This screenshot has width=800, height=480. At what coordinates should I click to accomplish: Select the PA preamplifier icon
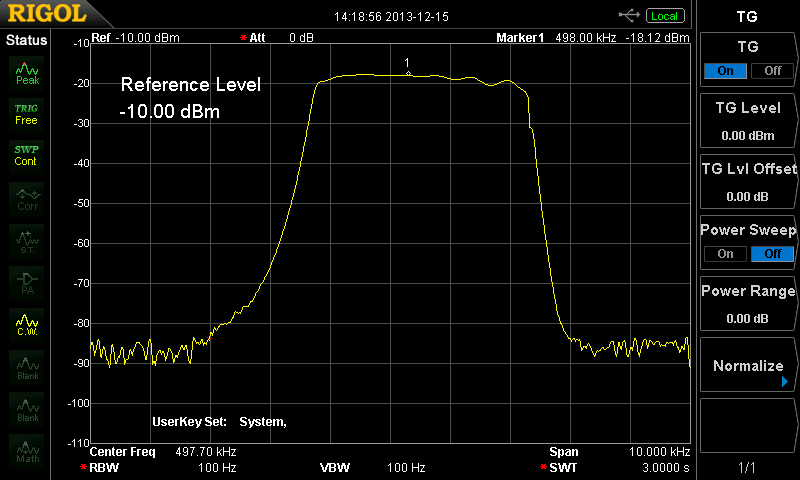point(27,281)
